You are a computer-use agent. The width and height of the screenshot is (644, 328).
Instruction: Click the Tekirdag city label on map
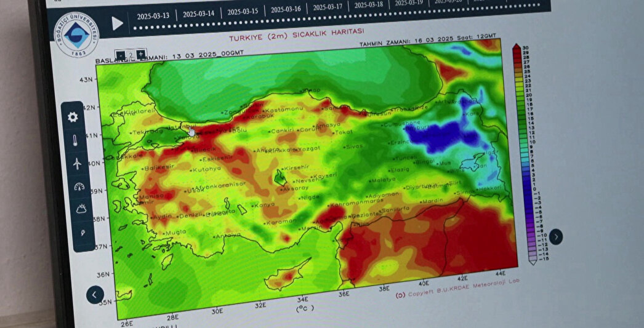click(x=147, y=132)
